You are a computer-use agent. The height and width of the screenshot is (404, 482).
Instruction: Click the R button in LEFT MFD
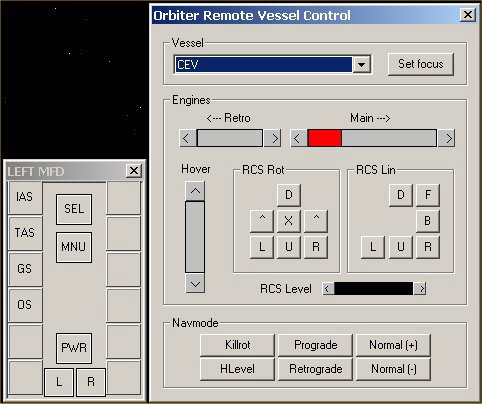click(x=91, y=382)
